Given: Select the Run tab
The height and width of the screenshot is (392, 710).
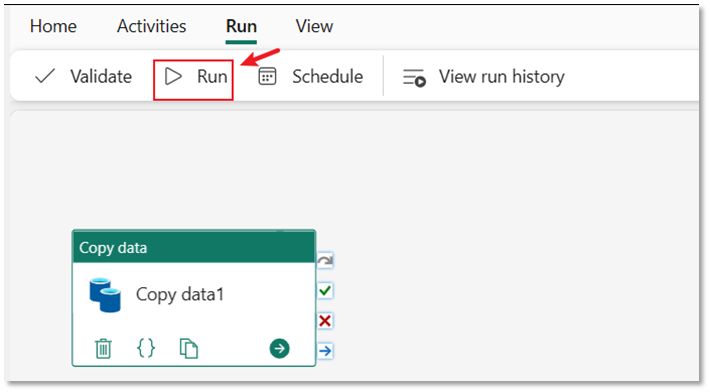Looking at the screenshot, I should click(x=241, y=26).
